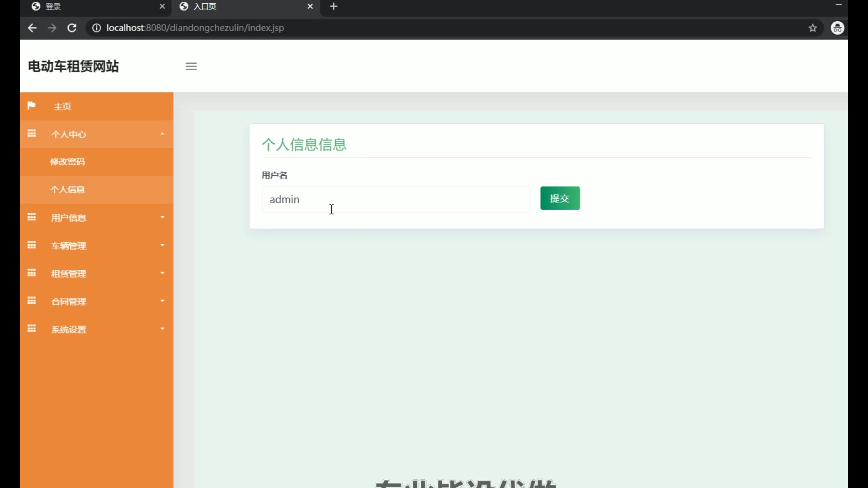Viewport: 868px width, 488px height.
Task: Click the grid icon beside 系统设置
Action: click(x=32, y=329)
